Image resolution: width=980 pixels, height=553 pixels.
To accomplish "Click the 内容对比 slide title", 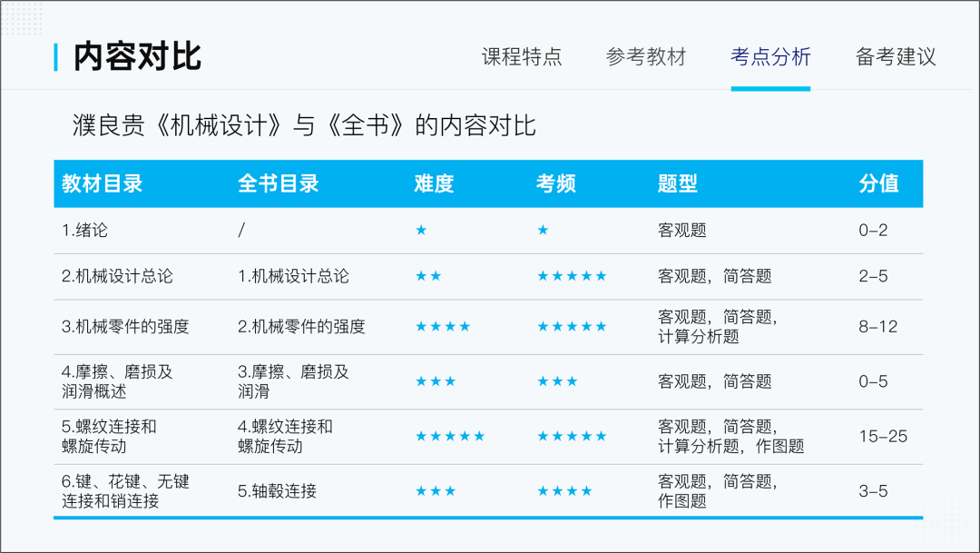I will (137, 57).
